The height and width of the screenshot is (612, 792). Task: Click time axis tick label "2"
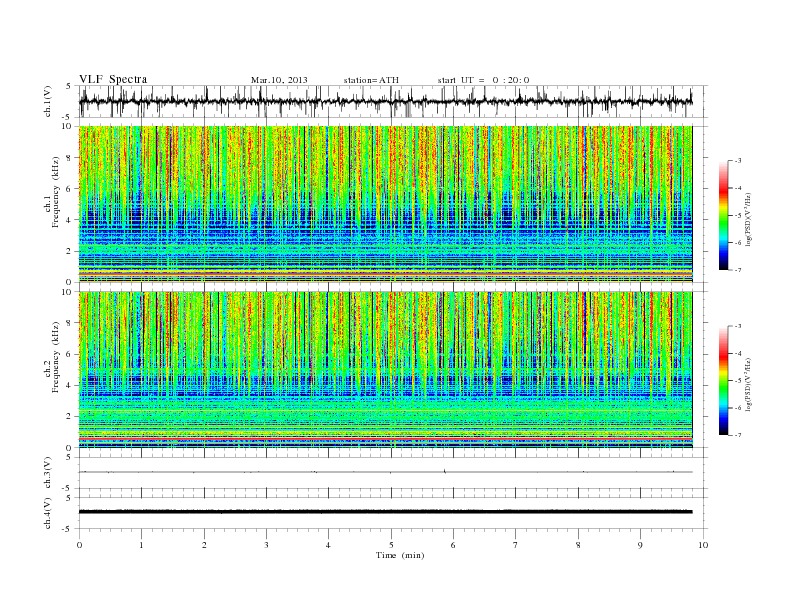click(x=204, y=545)
